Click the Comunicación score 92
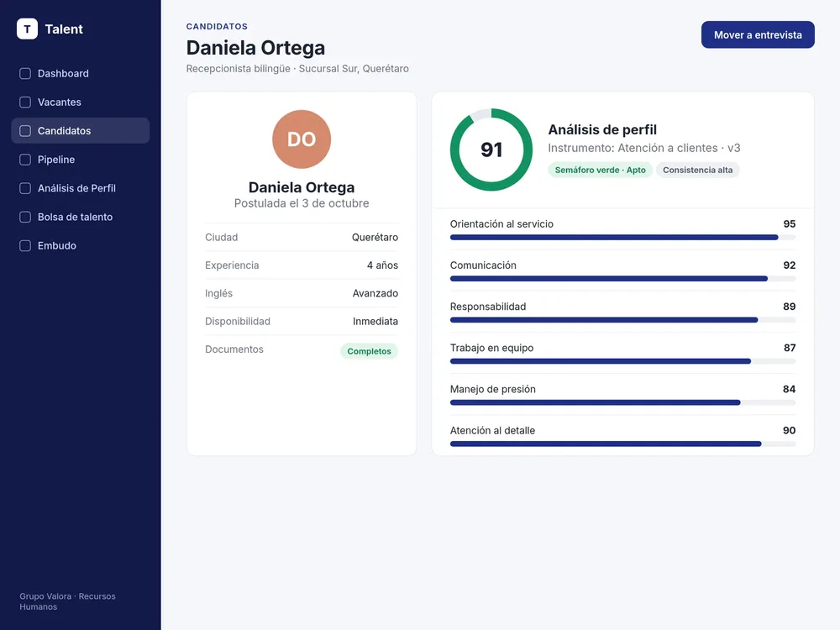The image size is (840, 630). 789,265
